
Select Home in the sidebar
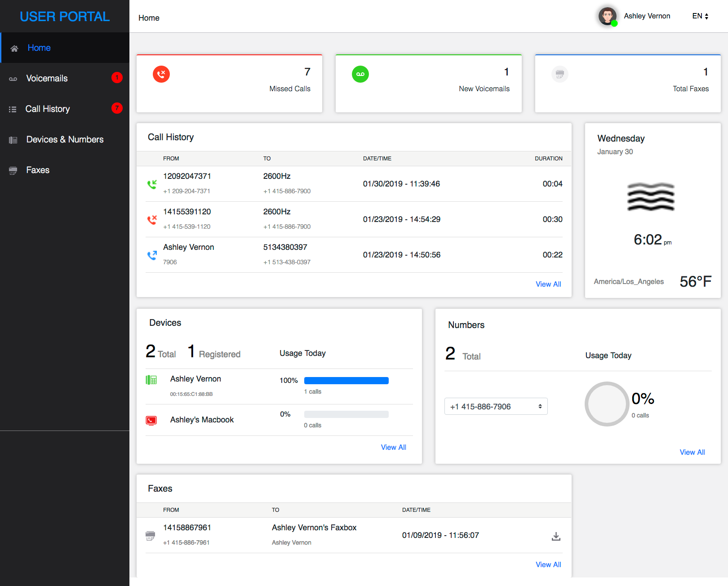pyautogui.click(x=13, y=48)
